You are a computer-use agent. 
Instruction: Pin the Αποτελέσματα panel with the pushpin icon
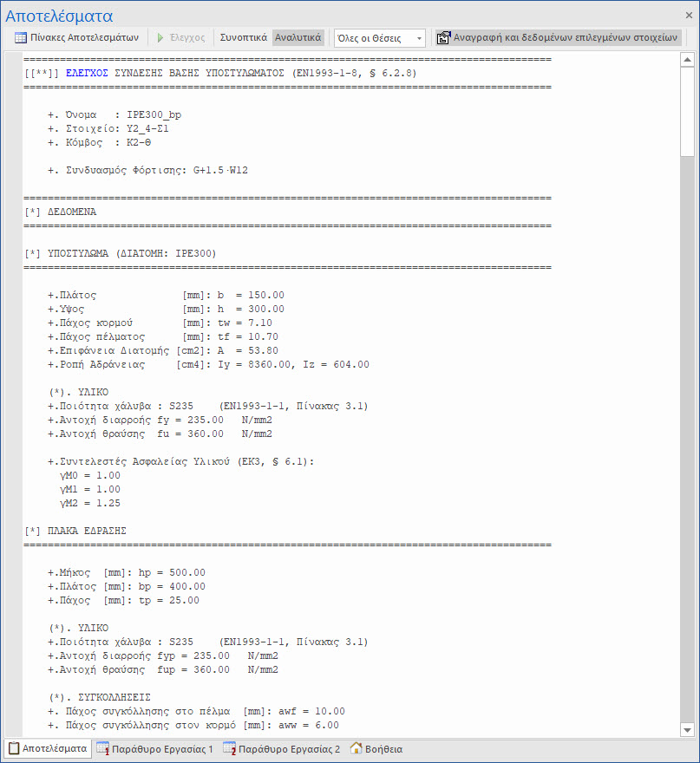[671, 15]
